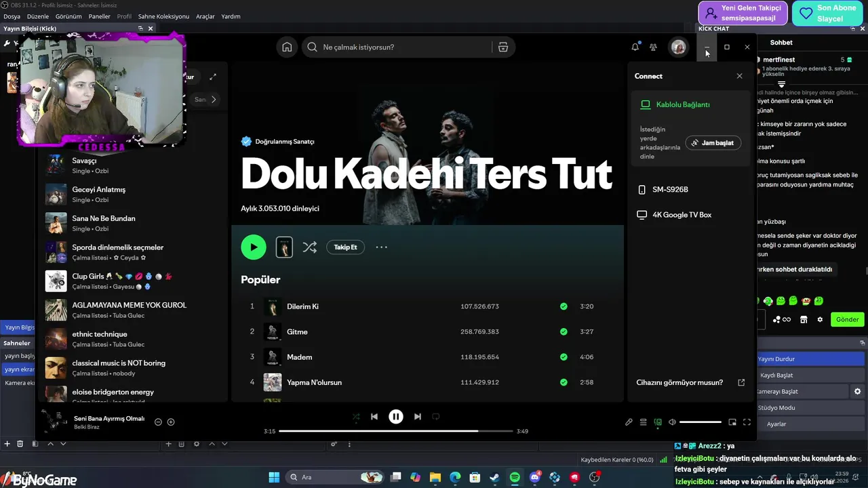Start a Jam with Jam başlat
Viewport: 868px width, 488px height.
[x=713, y=143]
